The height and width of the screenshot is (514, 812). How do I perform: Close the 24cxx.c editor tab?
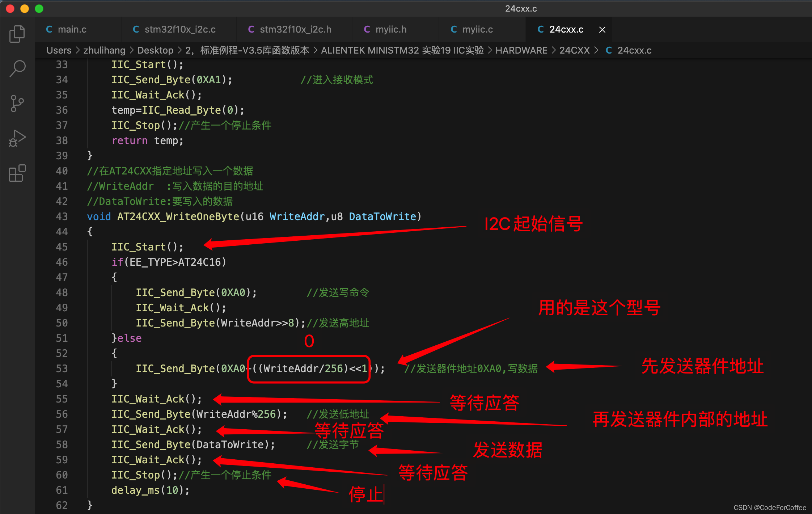tap(602, 30)
